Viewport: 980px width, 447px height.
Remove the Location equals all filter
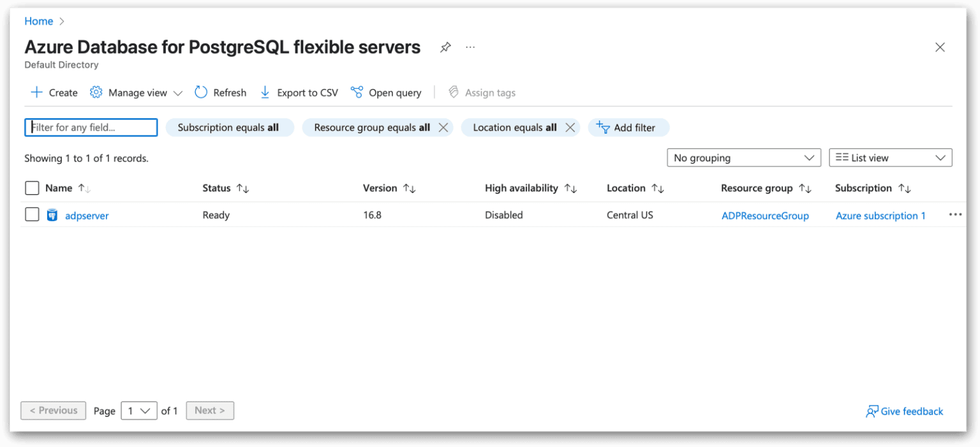coord(570,127)
